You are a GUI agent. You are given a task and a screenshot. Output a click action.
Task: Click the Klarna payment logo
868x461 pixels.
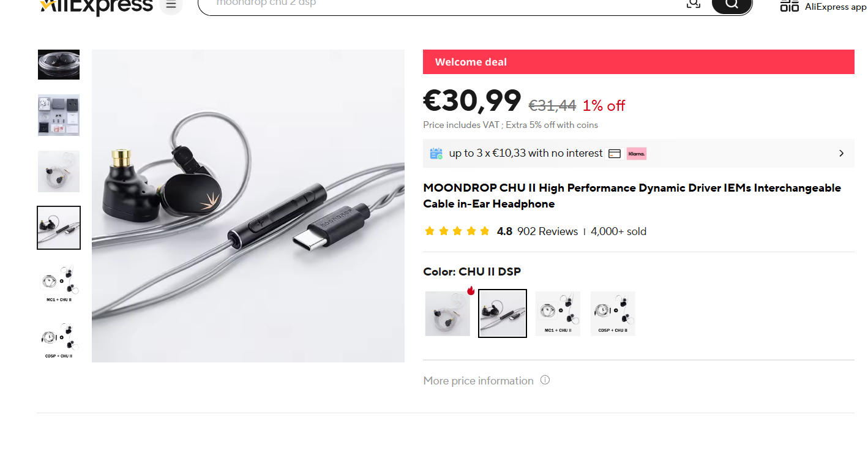(x=637, y=154)
